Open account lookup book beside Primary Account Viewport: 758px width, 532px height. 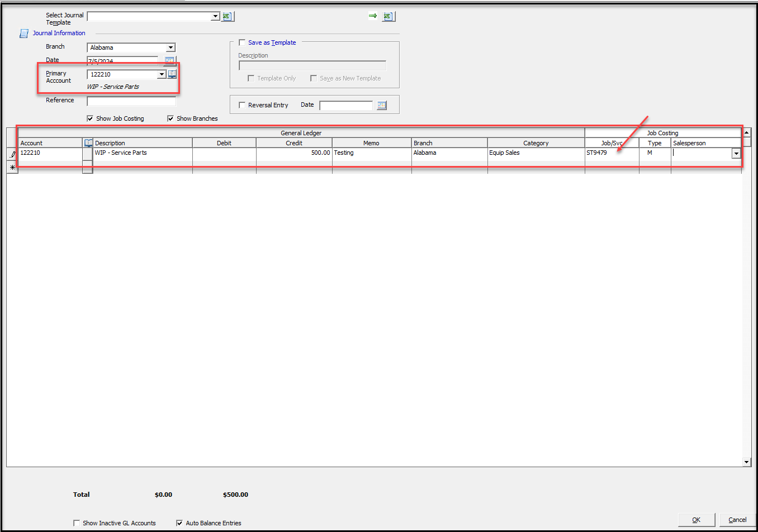pos(172,74)
